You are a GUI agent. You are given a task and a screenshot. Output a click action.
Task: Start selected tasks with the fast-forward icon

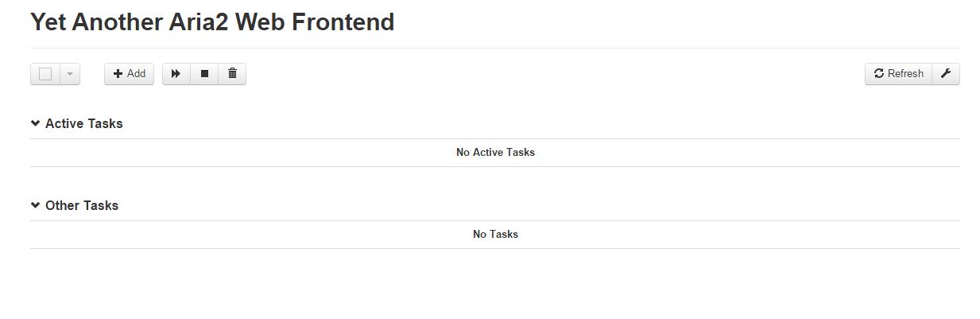pyautogui.click(x=176, y=74)
